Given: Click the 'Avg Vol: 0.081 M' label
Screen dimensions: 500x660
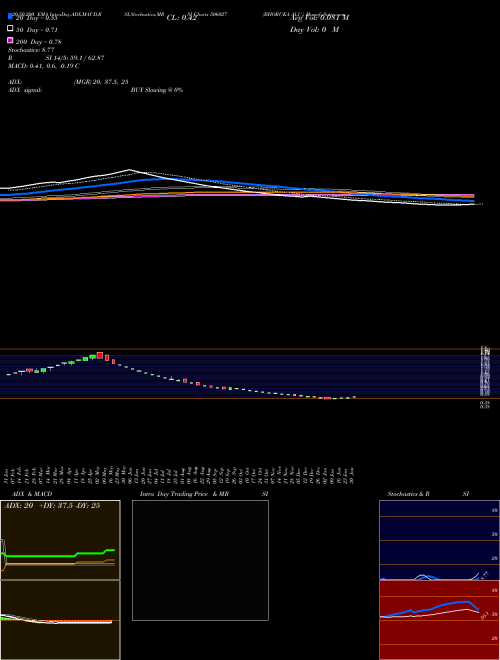Looking at the screenshot, I should click(x=319, y=18).
